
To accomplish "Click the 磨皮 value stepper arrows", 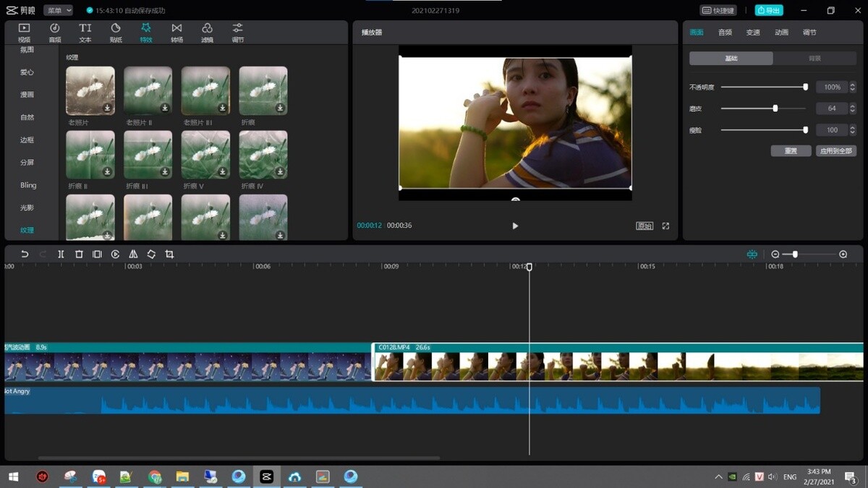I will [x=852, y=108].
